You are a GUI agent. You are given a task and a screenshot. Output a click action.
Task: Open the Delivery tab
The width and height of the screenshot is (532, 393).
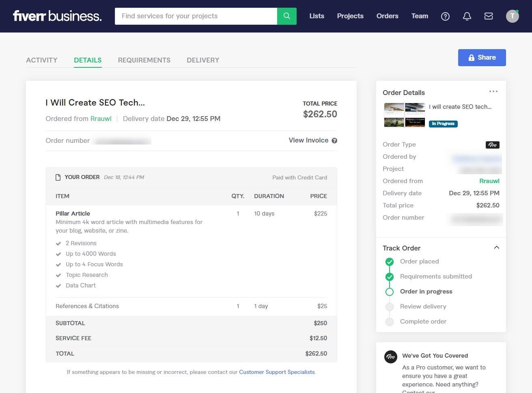[x=203, y=60]
